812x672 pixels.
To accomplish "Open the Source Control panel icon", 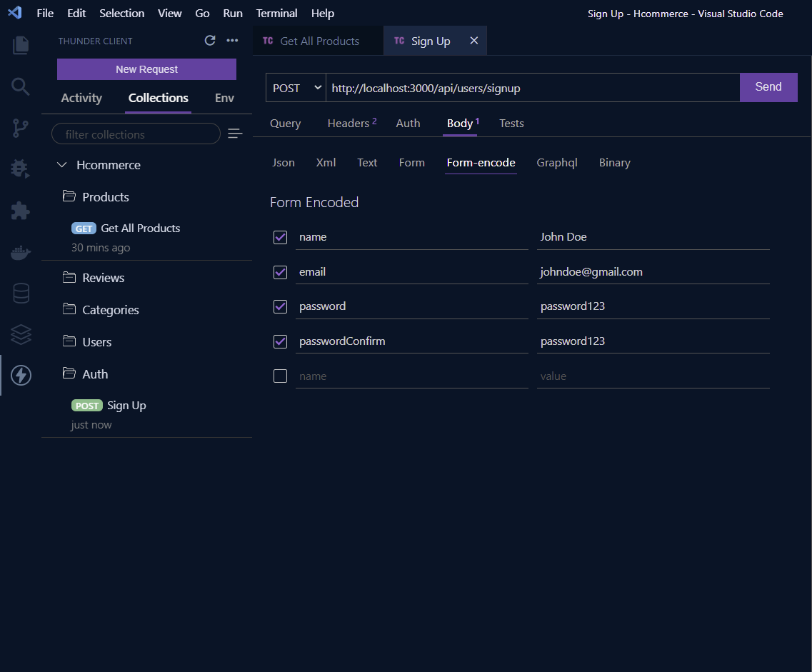I will pos(21,128).
